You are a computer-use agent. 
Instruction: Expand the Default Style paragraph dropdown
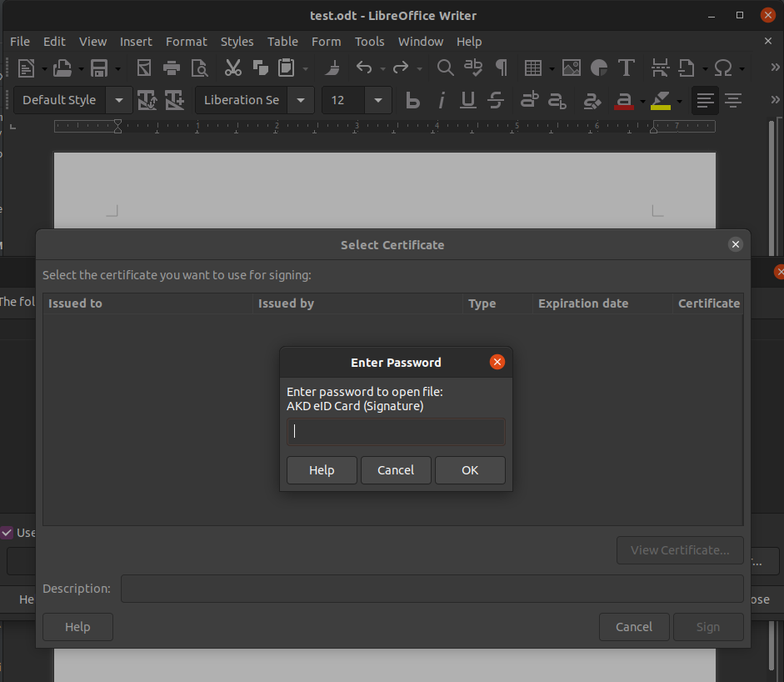point(119,100)
